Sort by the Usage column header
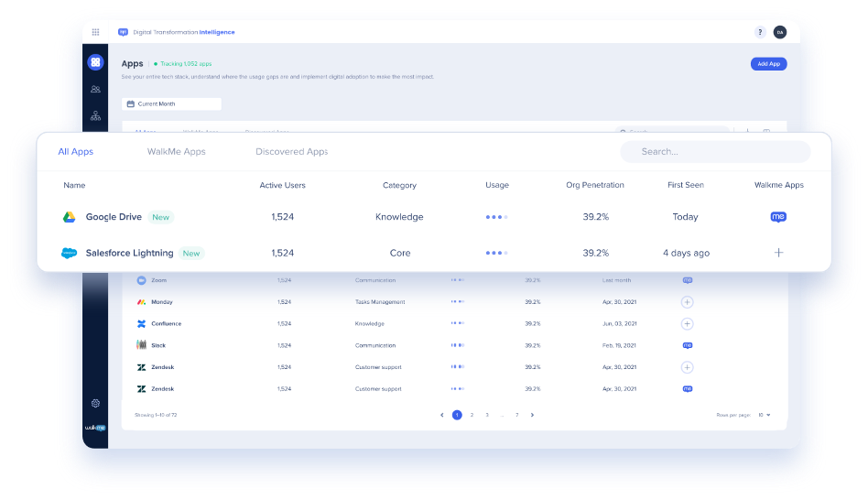Image resolution: width=868 pixels, height=500 pixels. click(x=497, y=186)
